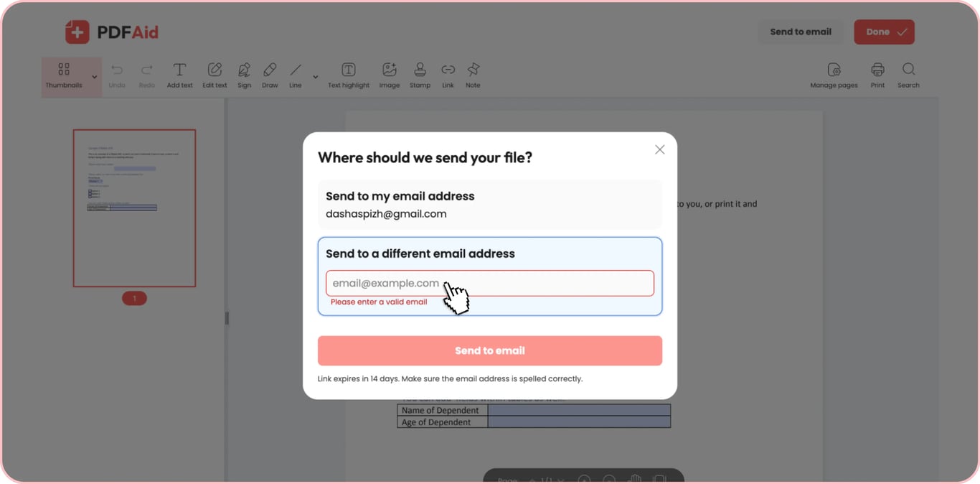Click the red Done button
980x484 pixels.
[884, 32]
